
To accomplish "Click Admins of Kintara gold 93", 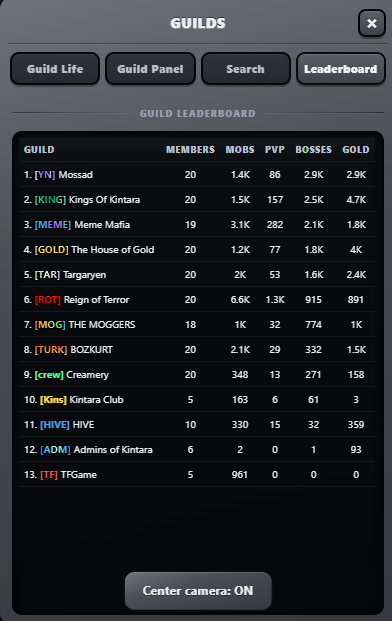I will point(356,450).
